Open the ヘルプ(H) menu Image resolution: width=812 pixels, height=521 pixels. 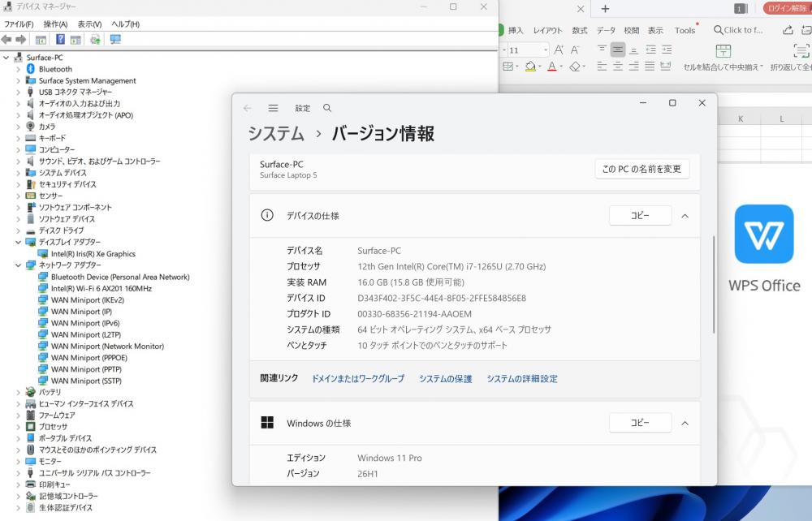pyautogui.click(x=125, y=24)
